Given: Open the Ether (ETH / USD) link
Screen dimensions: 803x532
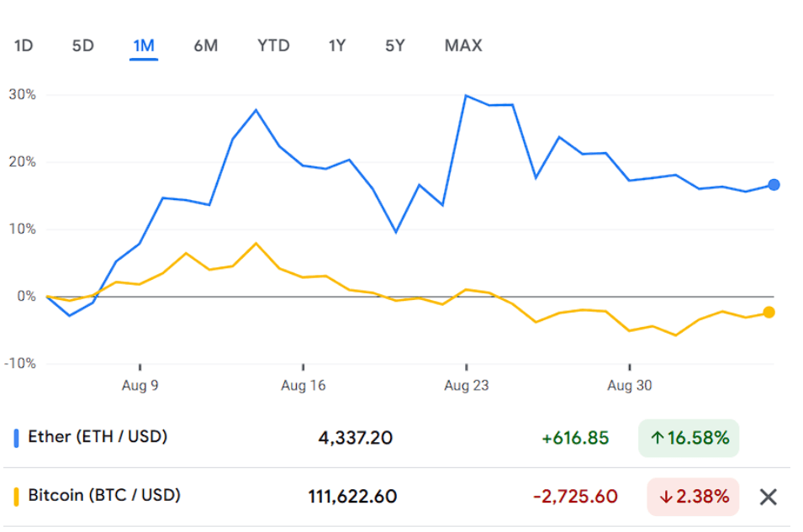Looking at the screenshot, I should [x=98, y=437].
